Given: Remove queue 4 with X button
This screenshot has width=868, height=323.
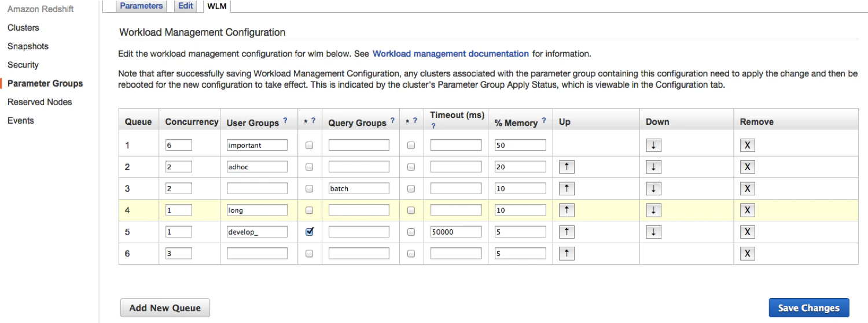Looking at the screenshot, I should click(x=748, y=210).
